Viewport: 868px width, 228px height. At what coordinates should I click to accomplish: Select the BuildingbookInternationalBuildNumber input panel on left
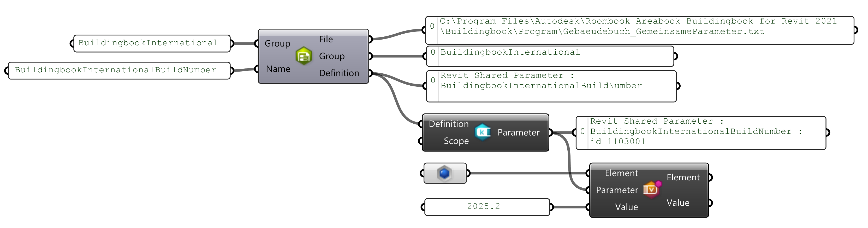point(119,70)
